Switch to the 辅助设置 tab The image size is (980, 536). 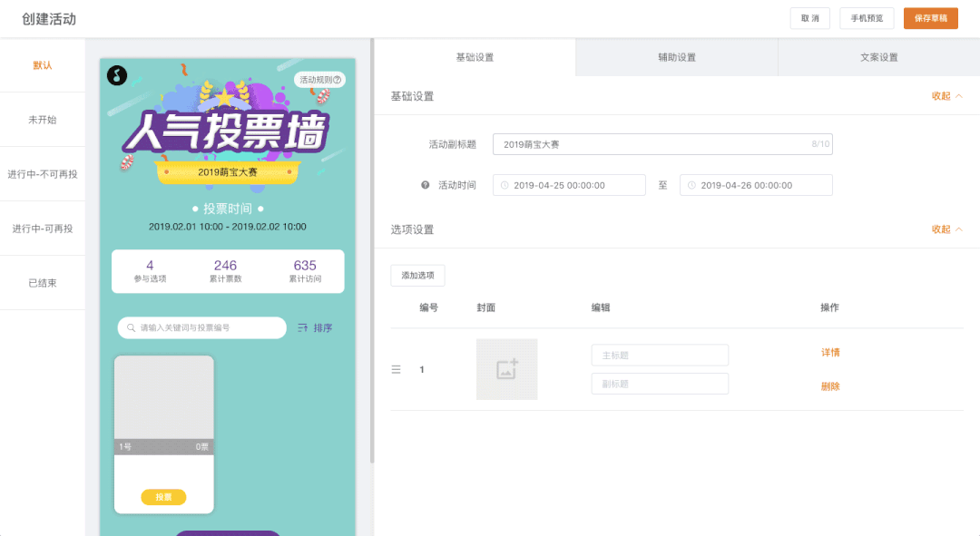click(x=676, y=56)
